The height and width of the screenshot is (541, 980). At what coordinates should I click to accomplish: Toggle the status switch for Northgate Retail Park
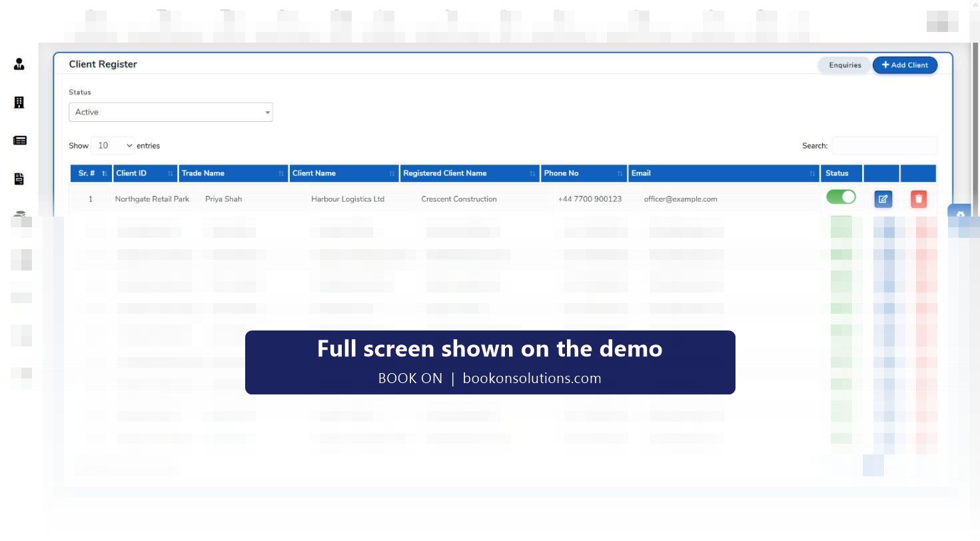pos(841,197)
